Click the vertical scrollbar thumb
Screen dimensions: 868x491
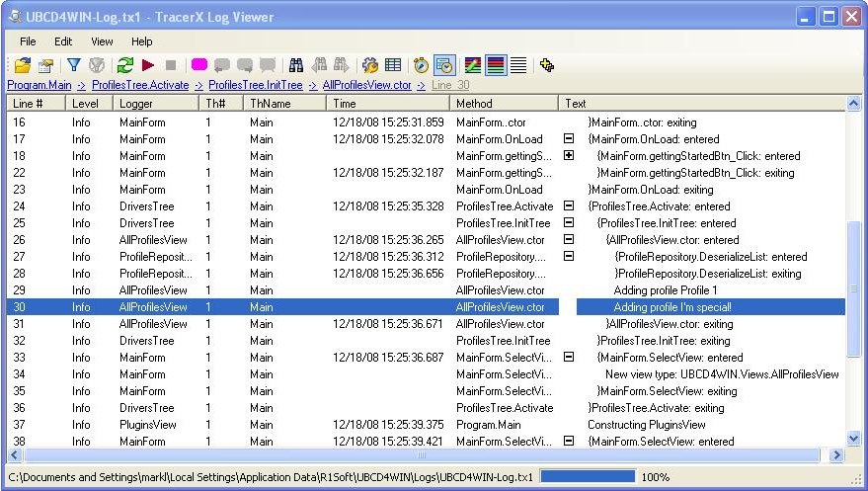point(853,288)
